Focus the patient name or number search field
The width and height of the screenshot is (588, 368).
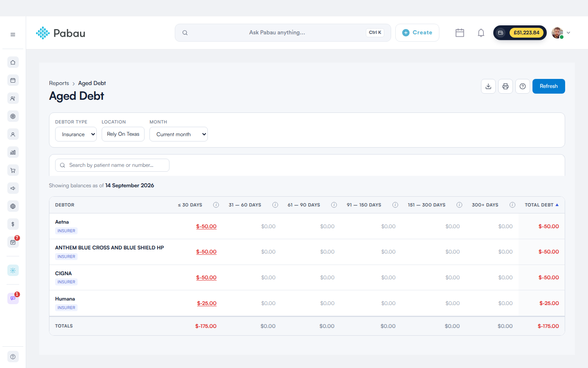click(x=112, y=165)
